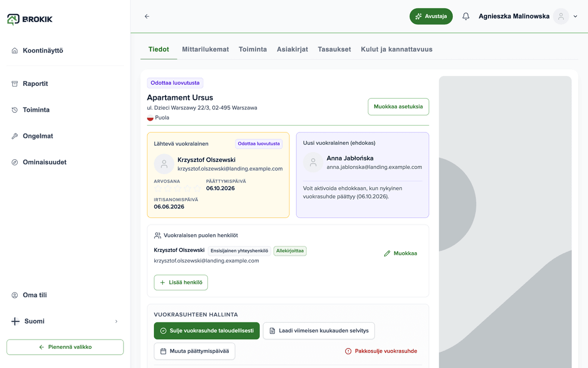
Task: Switch to Mittarilukemat tab
Action: click(x=205, y=49)
